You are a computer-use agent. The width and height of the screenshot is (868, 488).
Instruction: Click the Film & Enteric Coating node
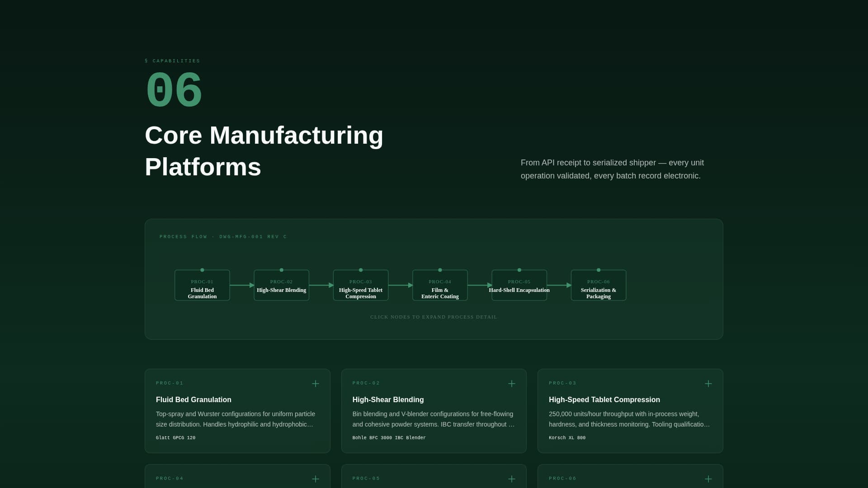tap(440, 285)
